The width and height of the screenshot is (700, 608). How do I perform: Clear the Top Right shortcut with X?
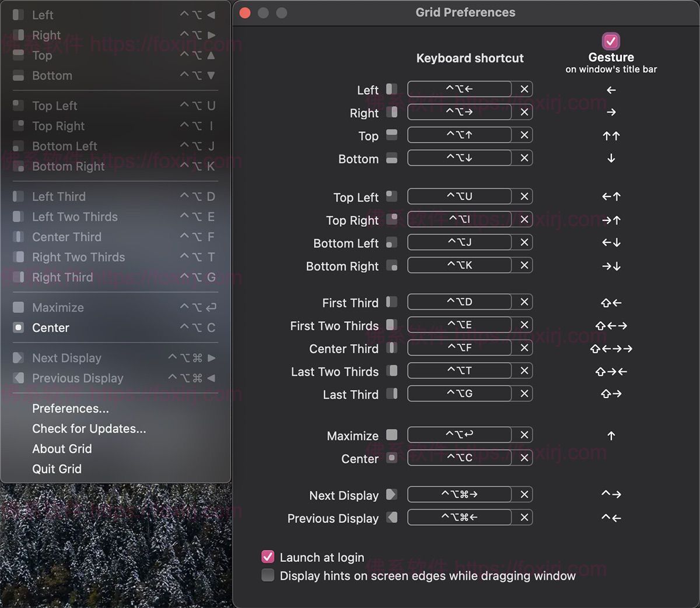(524, 219)
